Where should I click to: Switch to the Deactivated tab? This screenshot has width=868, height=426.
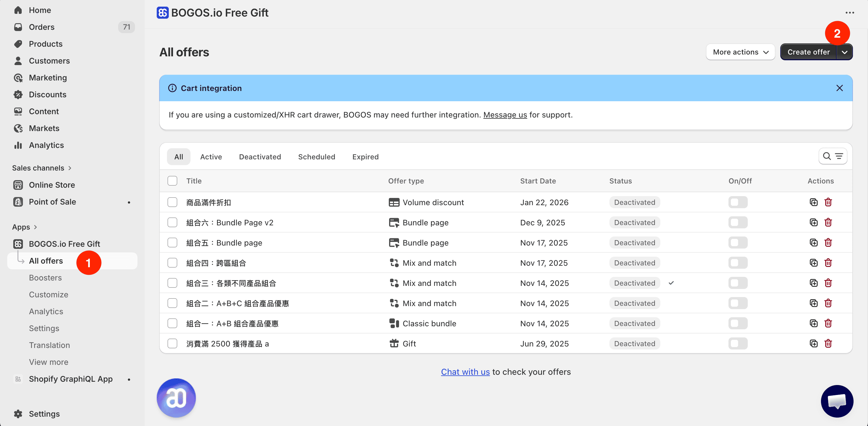[x=260, y=157]
